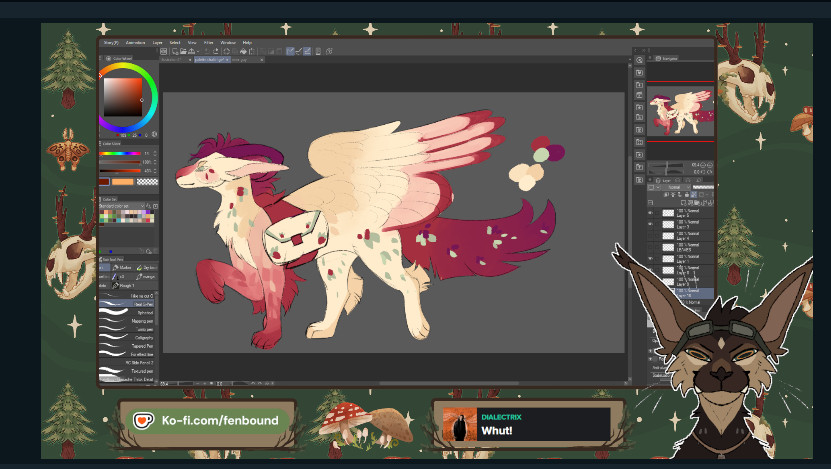Select the Layer 4 row
The image size is (831, 469).
click(680, 236)
